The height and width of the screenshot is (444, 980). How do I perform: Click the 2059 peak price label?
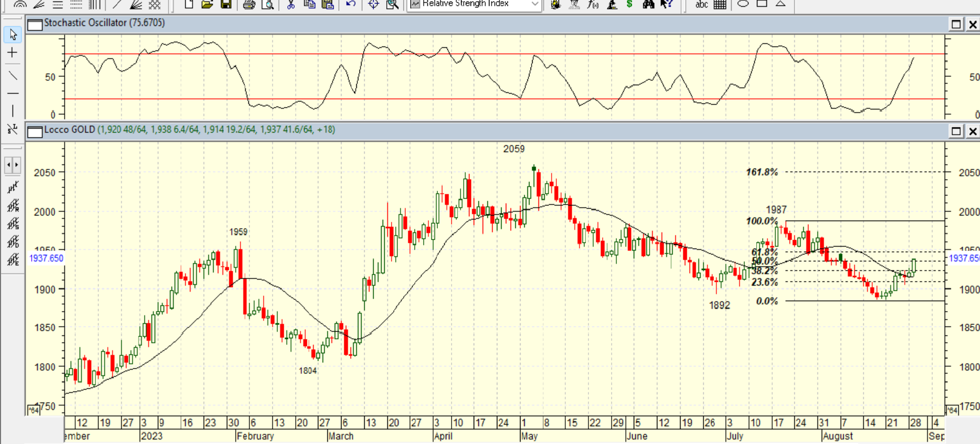514,149
